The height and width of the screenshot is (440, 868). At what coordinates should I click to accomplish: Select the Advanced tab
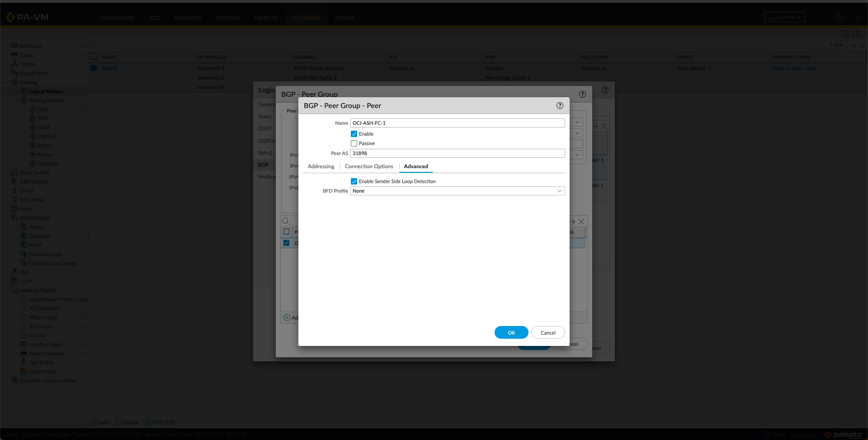tap(416, 166)
